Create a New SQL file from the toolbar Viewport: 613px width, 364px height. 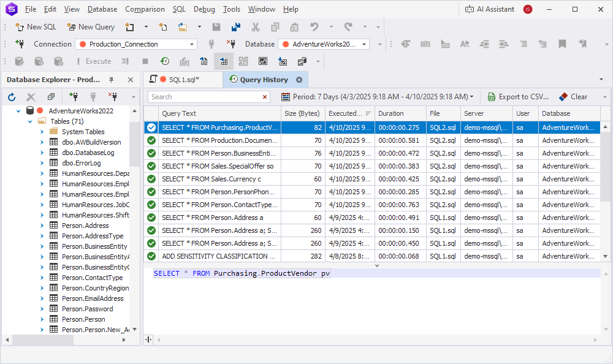[36, 27]
